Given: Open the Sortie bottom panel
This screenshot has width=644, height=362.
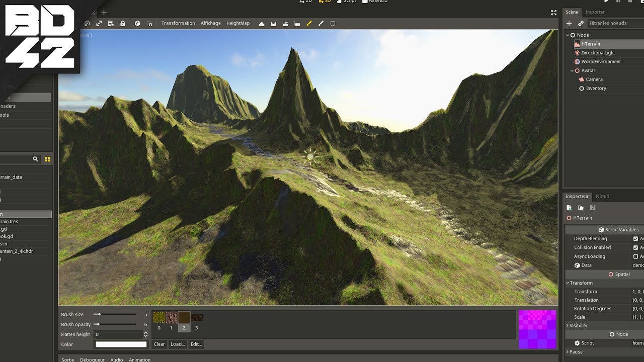Looking at the screenshot, I should click(67, 359).
